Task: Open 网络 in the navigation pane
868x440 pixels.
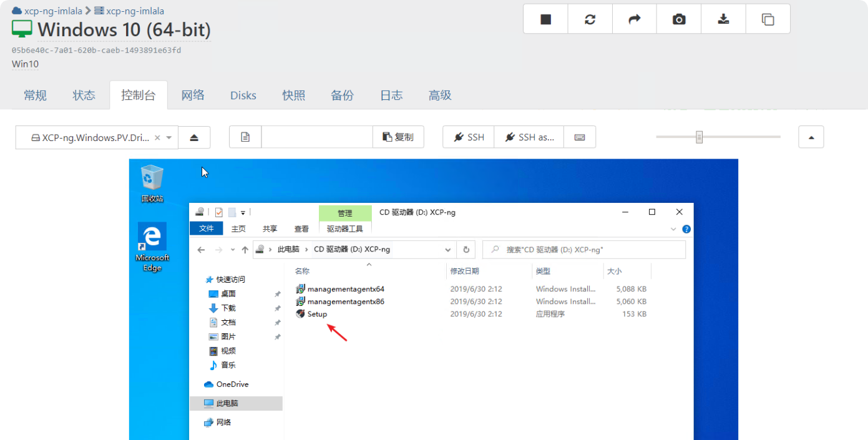Action: (218, 423)
